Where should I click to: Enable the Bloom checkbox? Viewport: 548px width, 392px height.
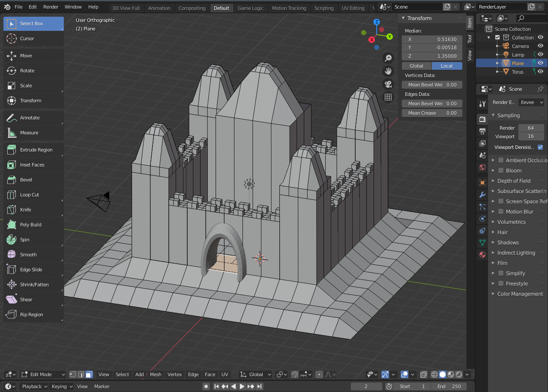(501, 170)
